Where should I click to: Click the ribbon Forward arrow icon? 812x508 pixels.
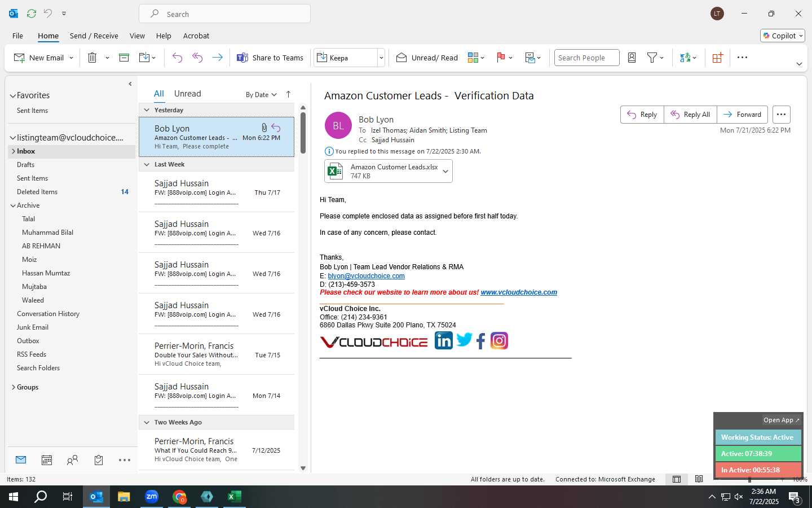point(217,58)
